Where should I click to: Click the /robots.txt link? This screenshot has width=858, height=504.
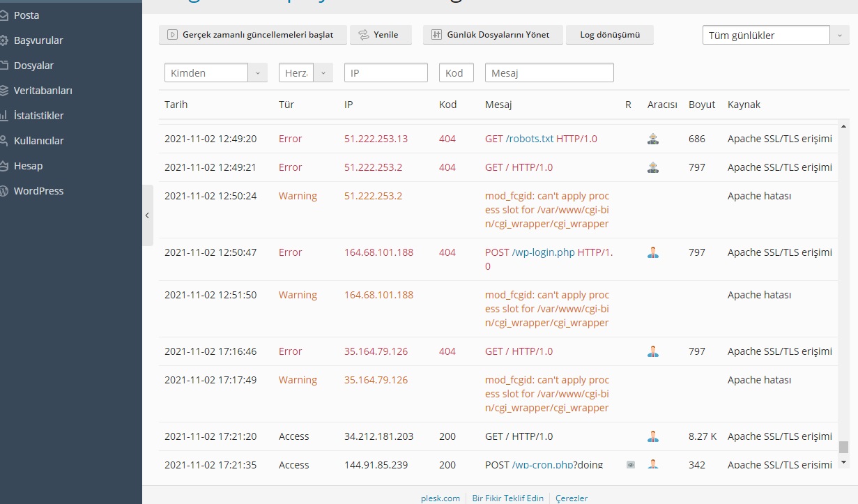coord(529,139)
